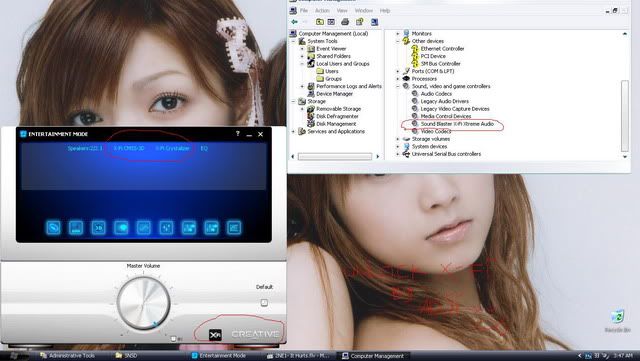Image resolution: width=640 pixels, height=361 pixels.
Task: Open the Recycle Bin desktop icon
Action: (618, 321)
